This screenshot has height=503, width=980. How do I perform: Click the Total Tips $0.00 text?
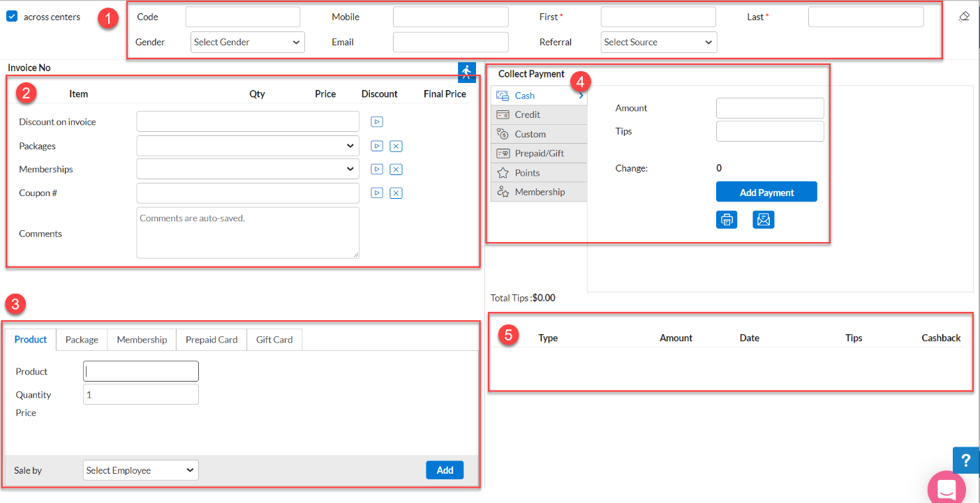(x=523, y=298)
